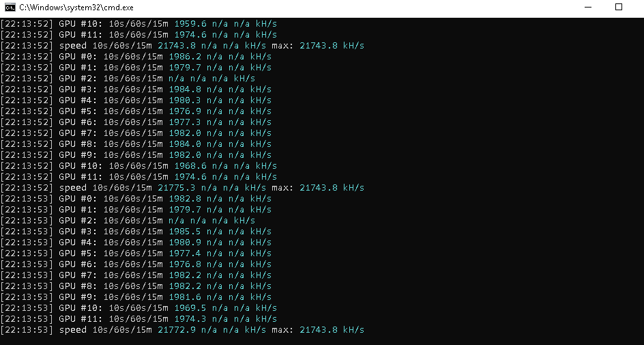Screen dimensions: 644x345
Task: Click the 1984.0 value for GPU #8
Action: tap(185, 144)
